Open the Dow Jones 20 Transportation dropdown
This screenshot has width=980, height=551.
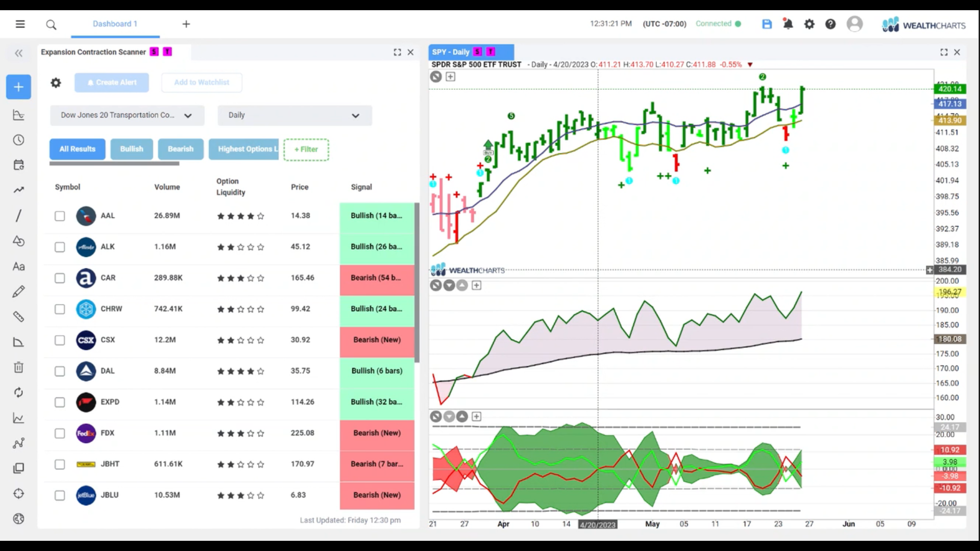127,115
